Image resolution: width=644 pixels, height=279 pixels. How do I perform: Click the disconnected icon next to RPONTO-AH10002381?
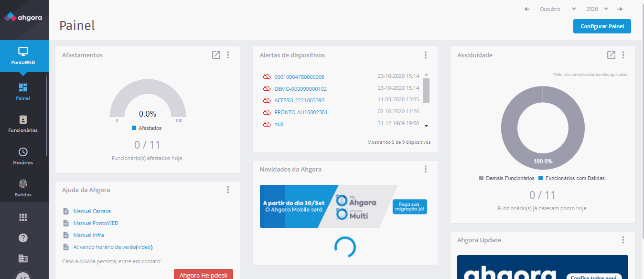click(266, 112)
